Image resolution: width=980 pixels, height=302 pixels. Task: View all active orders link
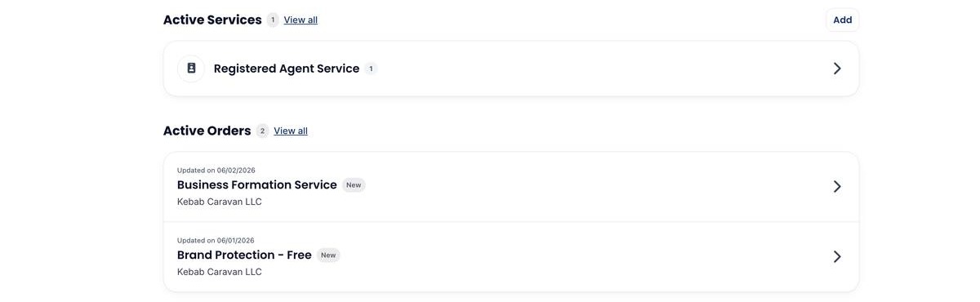tap(291, 131)
